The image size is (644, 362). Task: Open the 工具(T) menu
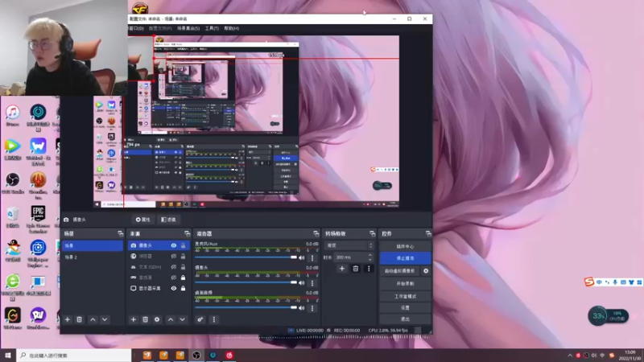tap(212, 28)
